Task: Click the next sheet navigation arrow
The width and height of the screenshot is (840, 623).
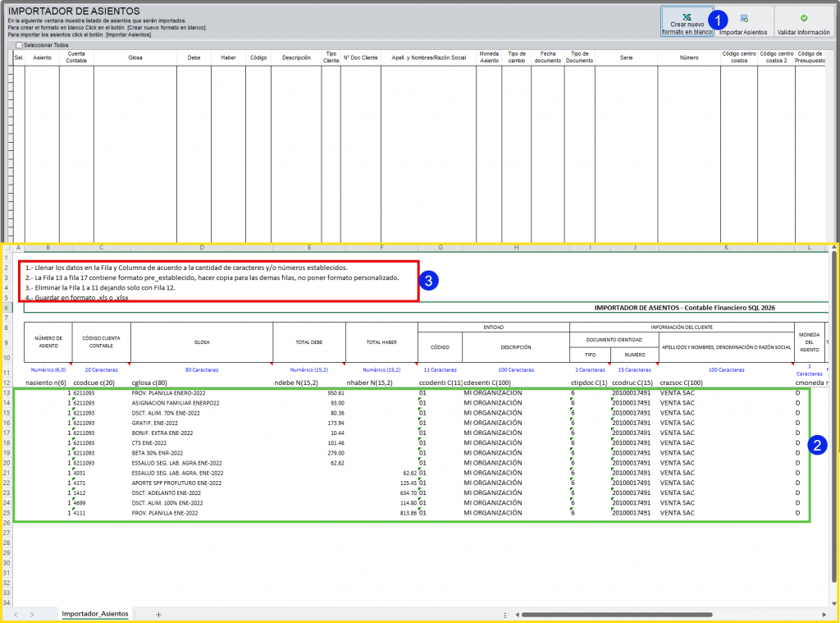Action: pos(32,615)
